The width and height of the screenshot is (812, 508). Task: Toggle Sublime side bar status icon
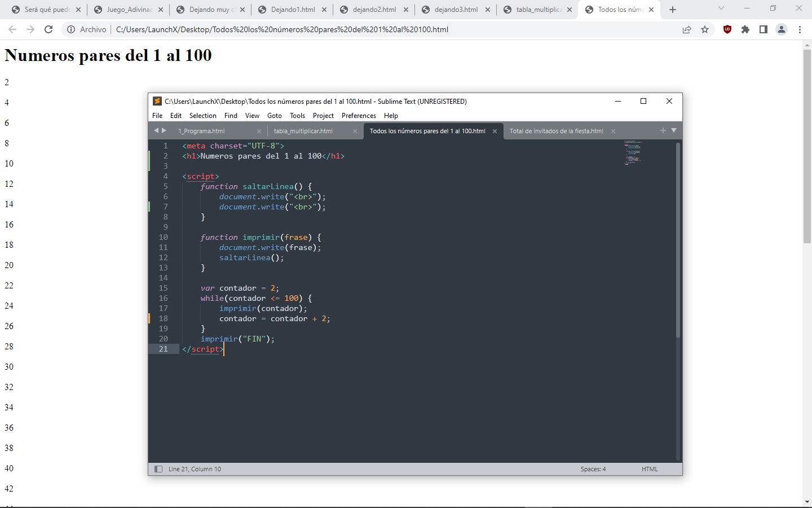pos(158,469)
